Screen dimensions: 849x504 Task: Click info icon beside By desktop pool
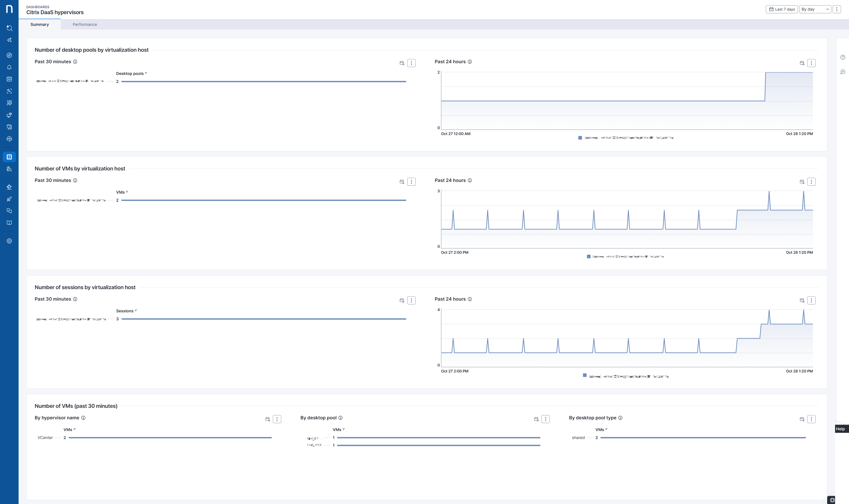coord(340,418)
